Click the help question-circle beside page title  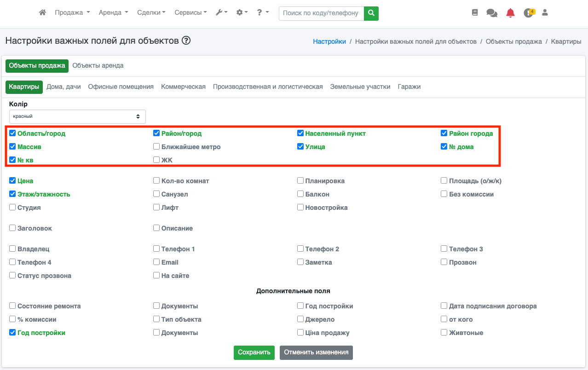pos(186,40)
